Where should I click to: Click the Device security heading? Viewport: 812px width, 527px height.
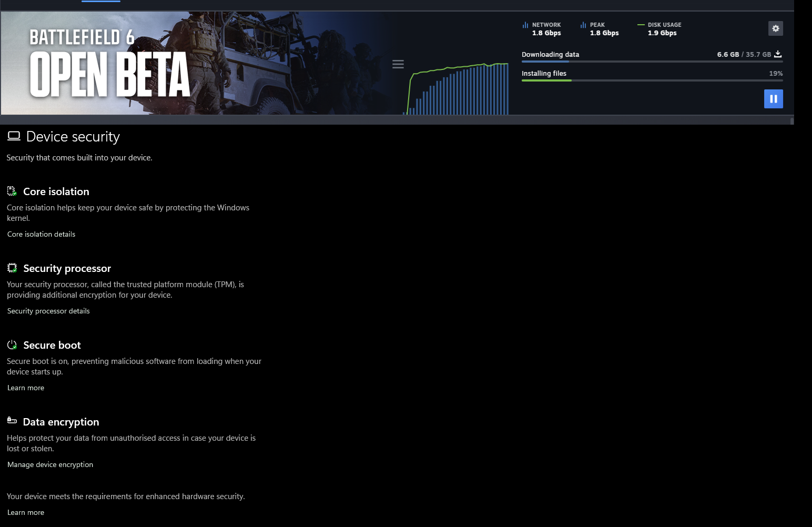pos(73,137)
